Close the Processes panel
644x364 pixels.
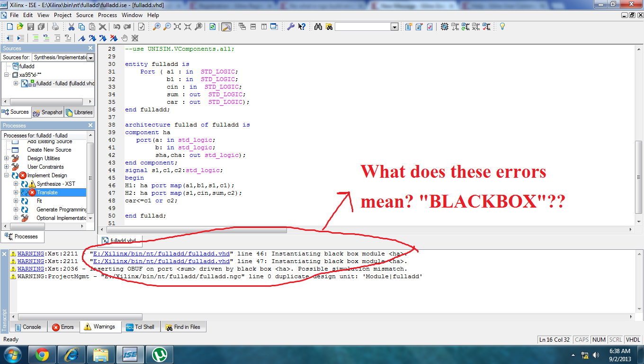(x=90, y=126)
